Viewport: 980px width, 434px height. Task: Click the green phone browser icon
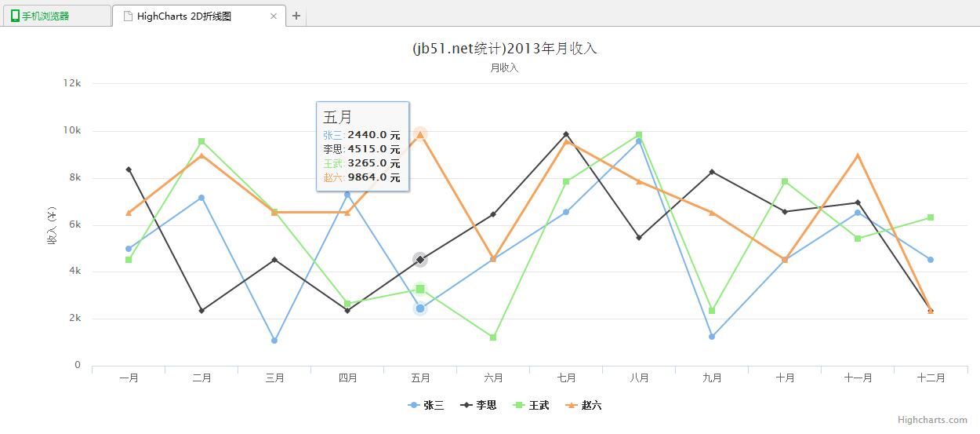tap(15, 16)
